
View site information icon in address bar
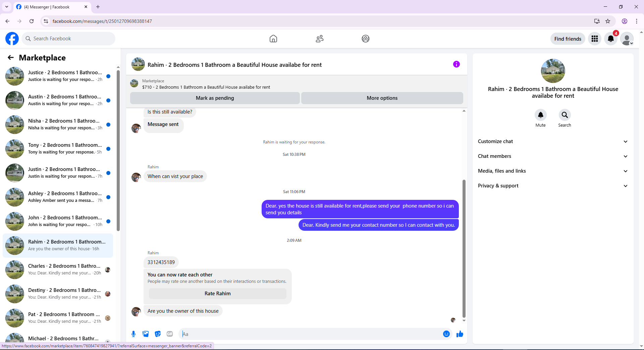click(46, 21)
